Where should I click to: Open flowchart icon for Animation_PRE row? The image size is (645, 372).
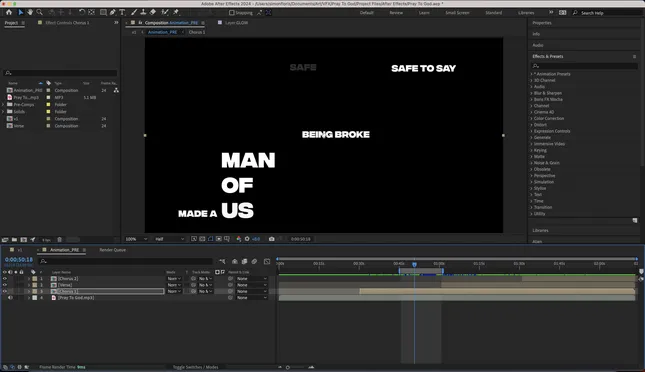(x=116, y=90)
